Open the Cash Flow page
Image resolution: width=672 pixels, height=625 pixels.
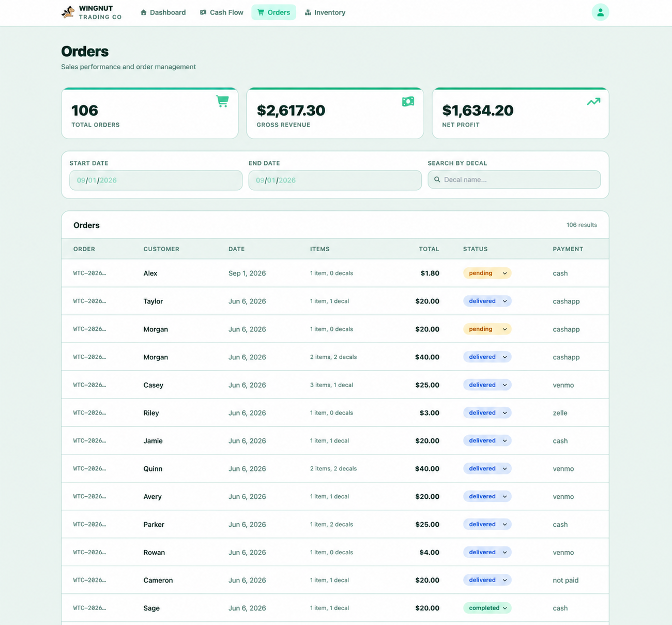[x=221, y=12]
